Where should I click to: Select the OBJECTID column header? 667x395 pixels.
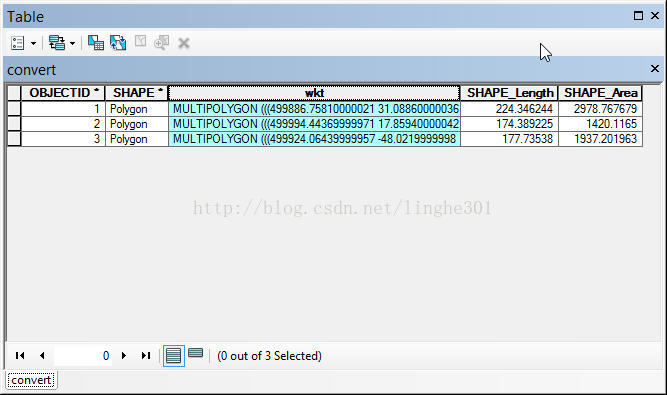(x=63, y=93)
